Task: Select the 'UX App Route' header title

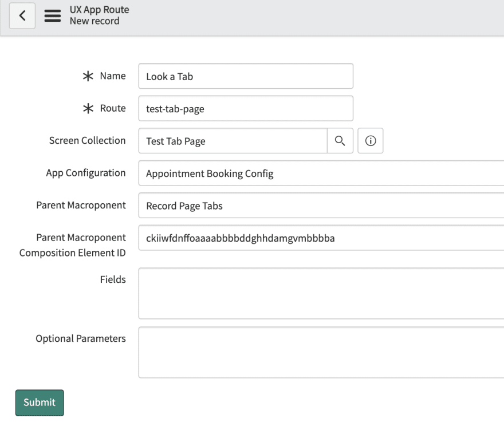Action: pos(99,10)
